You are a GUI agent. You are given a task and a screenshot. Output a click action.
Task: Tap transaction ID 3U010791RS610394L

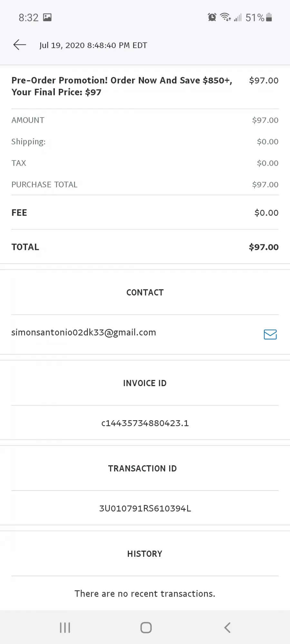click(x=145, y=508)
